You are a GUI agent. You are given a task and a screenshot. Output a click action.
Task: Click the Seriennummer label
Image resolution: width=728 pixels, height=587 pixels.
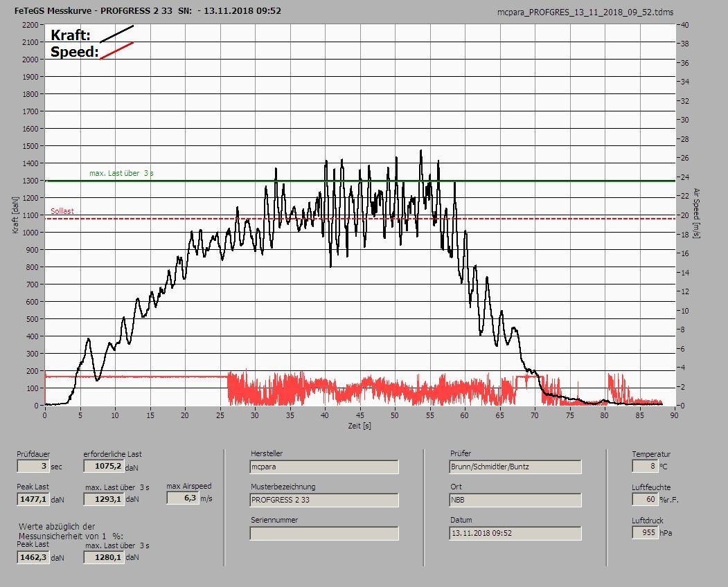[x=274, y=520]
